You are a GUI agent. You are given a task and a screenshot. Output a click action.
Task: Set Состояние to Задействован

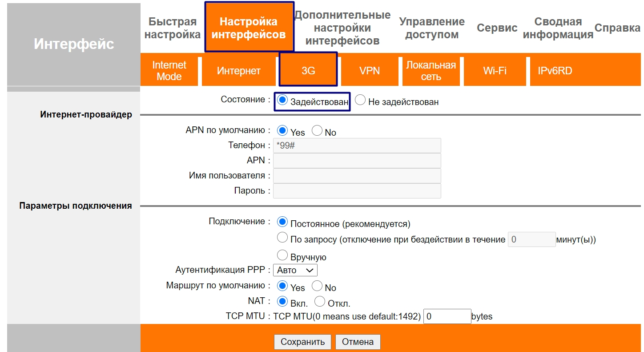point(282,100)
